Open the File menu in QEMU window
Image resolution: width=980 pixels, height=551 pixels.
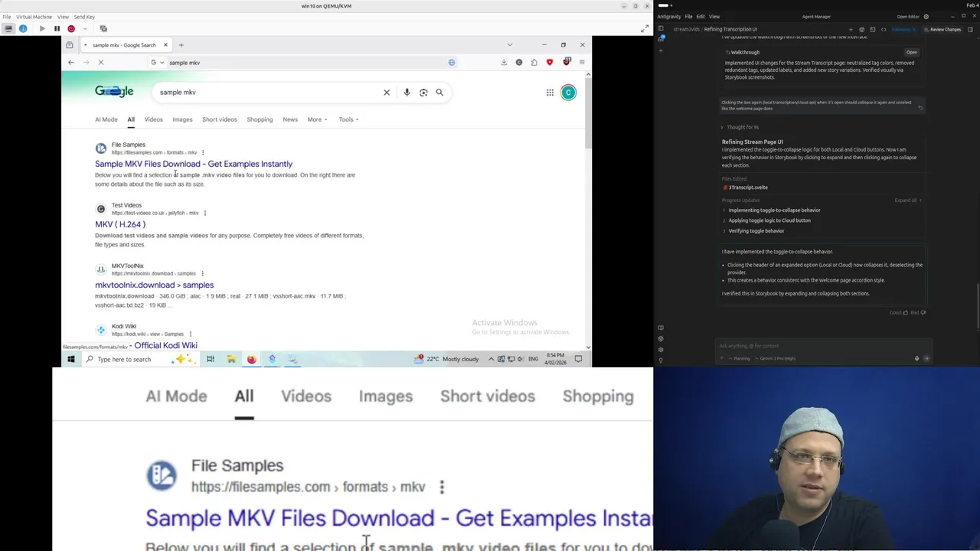pyautogui.click(x=7, y=17)
